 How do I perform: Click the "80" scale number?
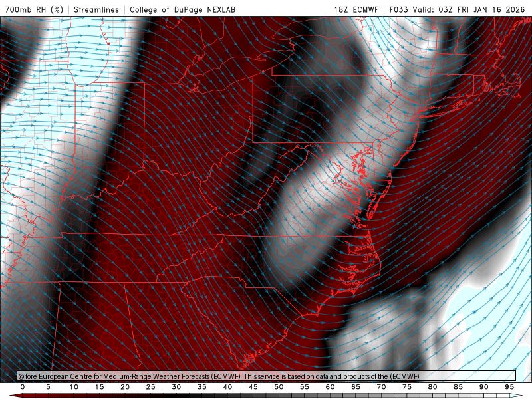click(x=432, y=387)
